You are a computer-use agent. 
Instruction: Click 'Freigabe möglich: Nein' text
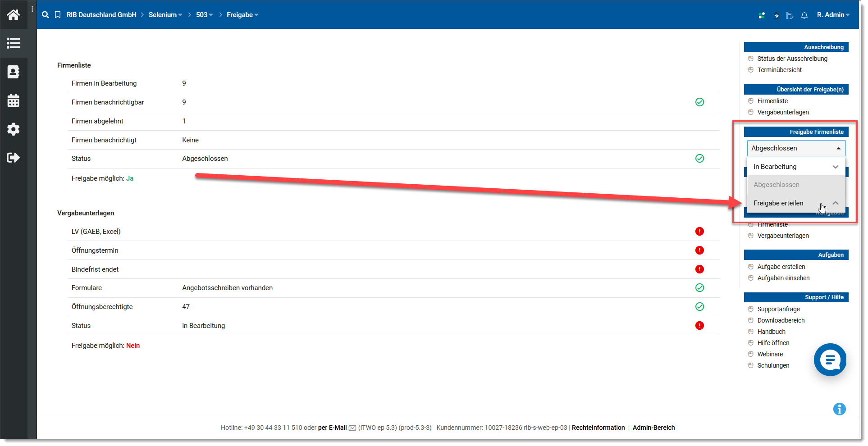coord(105,346)
